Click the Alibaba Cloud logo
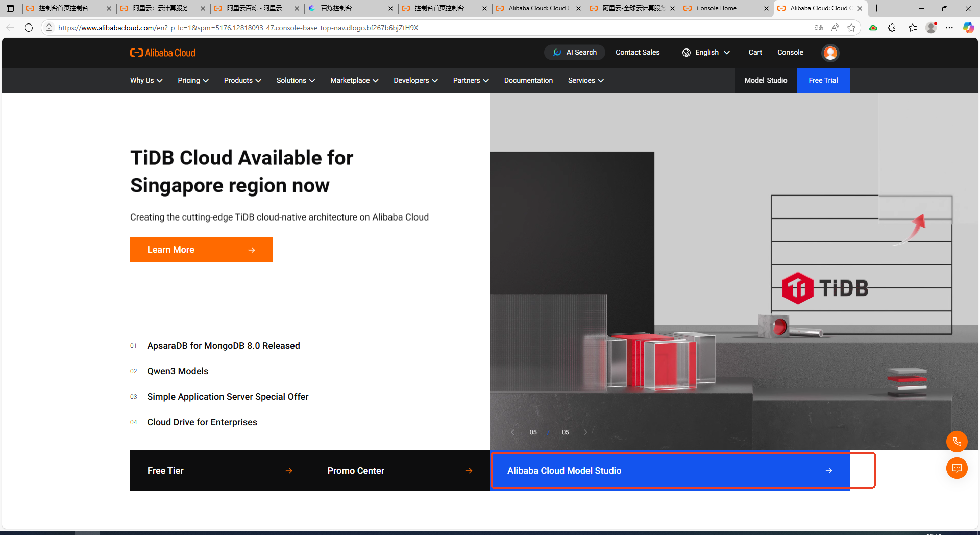This screenshot has height=535, width=980. click(162, 53)
